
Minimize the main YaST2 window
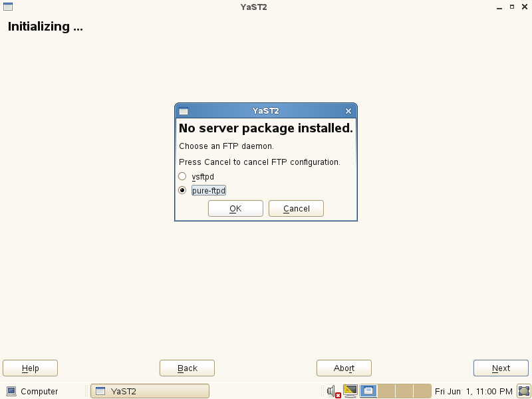(499, 7)
